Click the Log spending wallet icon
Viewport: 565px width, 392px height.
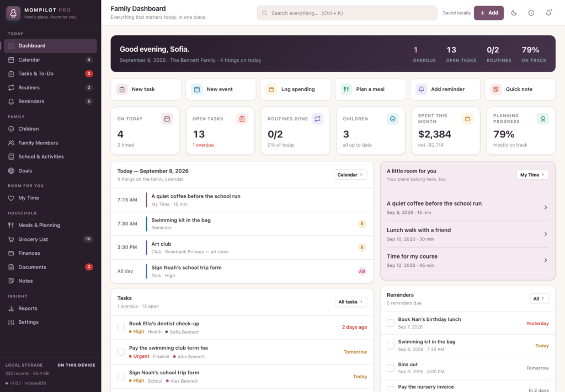271,89
